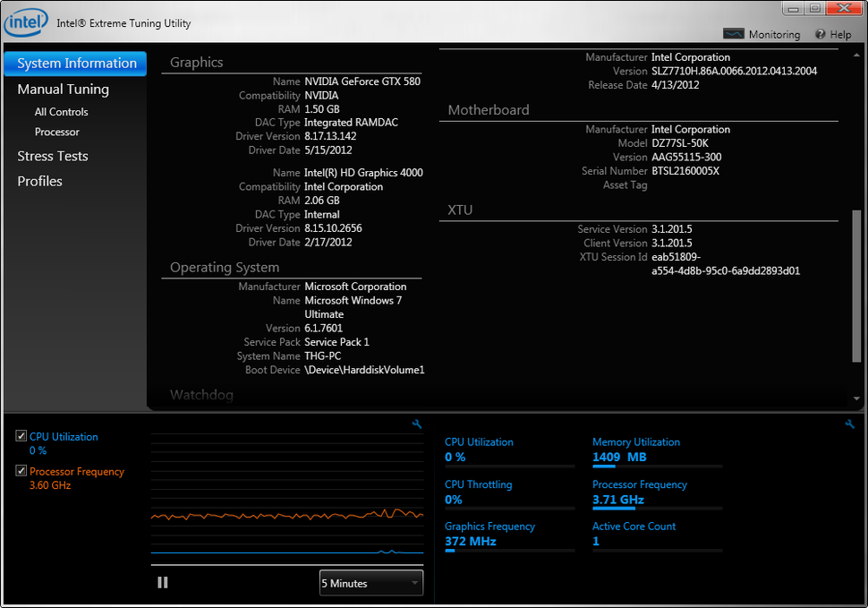Viewport: 868px width, 608px height.
Task: Click motherboard version AAG55115-300
Action: 686,158
